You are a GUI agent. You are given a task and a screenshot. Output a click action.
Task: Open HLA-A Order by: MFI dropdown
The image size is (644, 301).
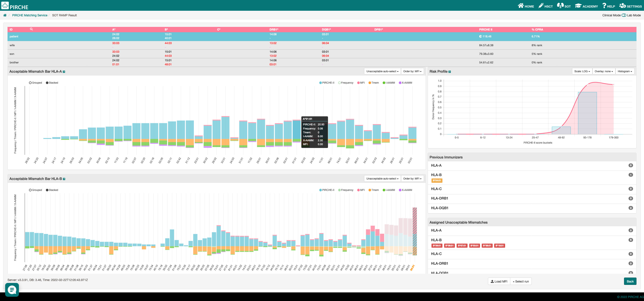(412, 71)
